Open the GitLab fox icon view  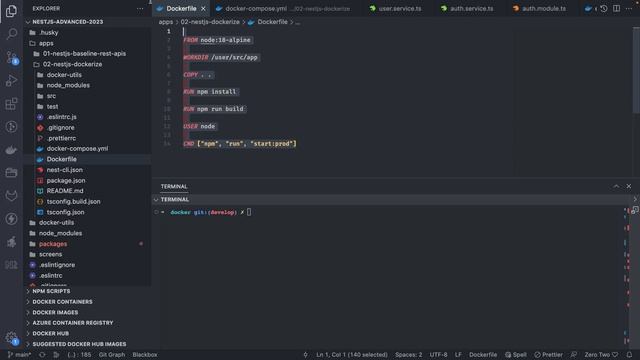click(x=11, y=196)
